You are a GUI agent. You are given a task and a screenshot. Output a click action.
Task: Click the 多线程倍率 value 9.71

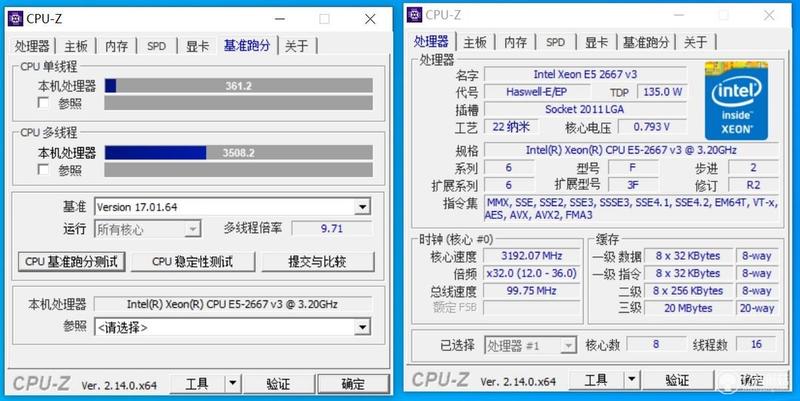pyautogui.click(x=332, y=229)
